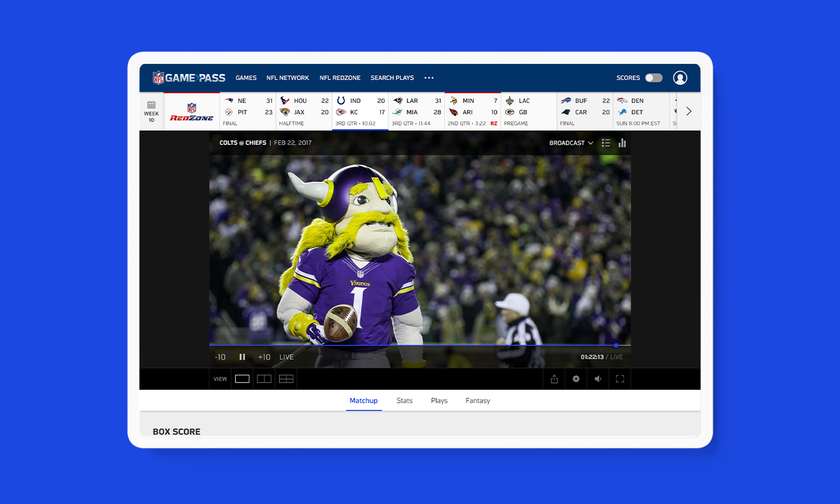
Task: Select the MIN vs ARI game card
Action: 472,111
